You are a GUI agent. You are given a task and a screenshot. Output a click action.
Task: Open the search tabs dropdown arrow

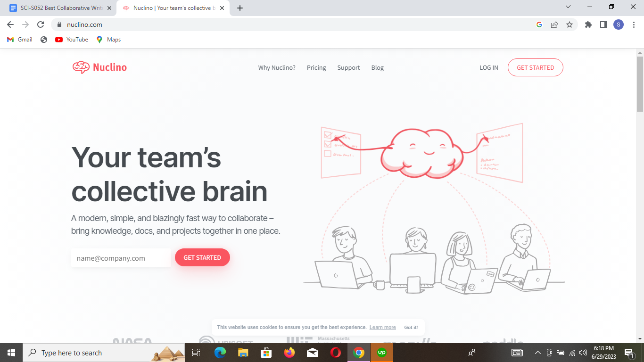coord(568,7)
